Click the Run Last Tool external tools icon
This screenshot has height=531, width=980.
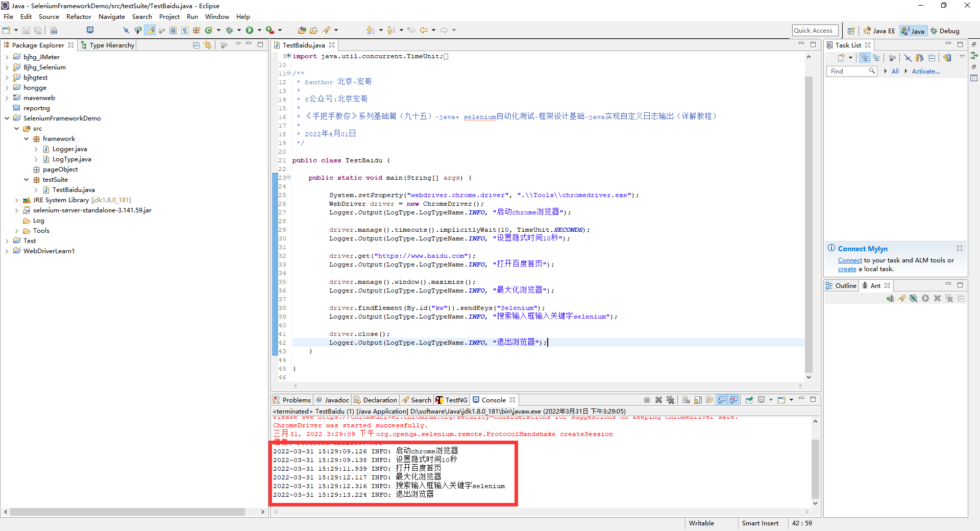click(x=270, y=31)
